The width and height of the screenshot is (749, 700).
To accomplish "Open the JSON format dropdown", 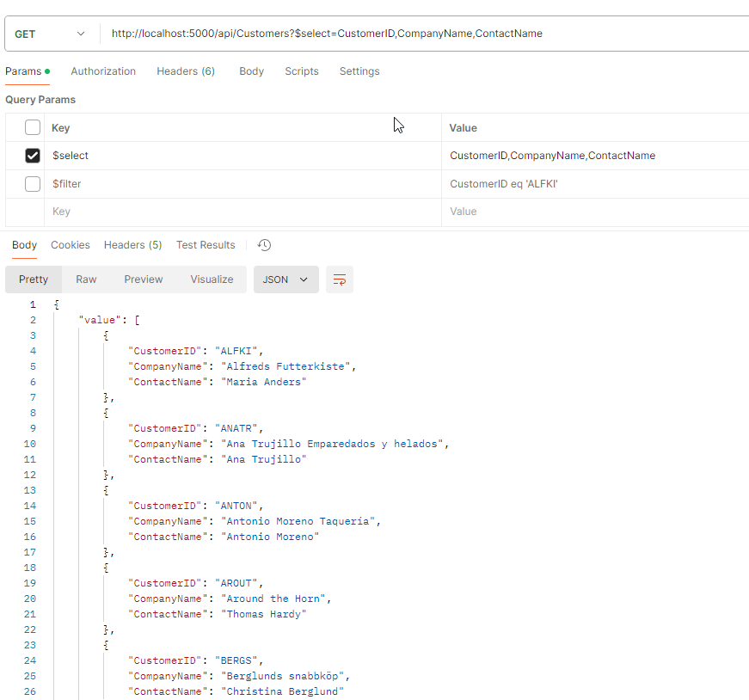I will (x=285, y=279).
